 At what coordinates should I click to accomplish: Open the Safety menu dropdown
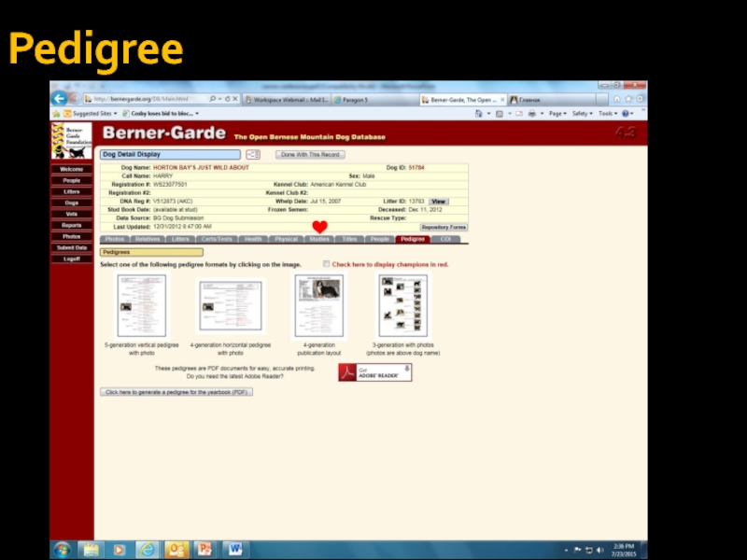(582, 114)
